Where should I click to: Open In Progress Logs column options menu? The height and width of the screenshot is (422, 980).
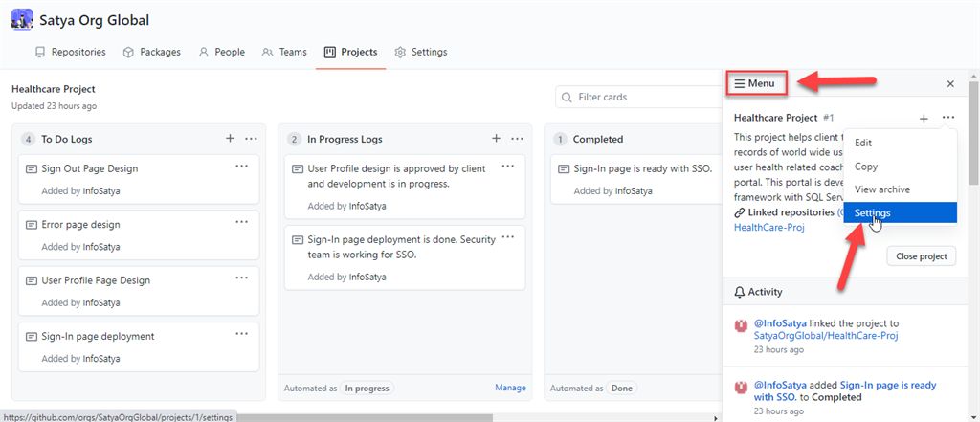coord(518,139)
